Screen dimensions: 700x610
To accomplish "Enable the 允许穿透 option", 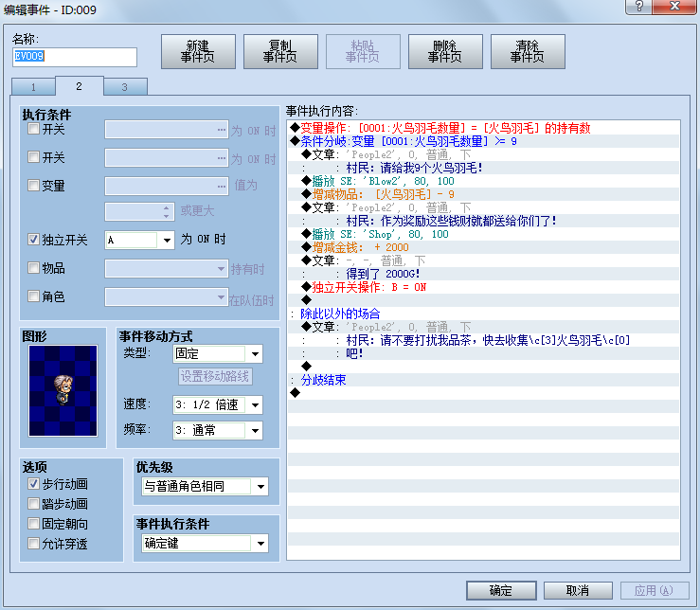I will 33,544.
